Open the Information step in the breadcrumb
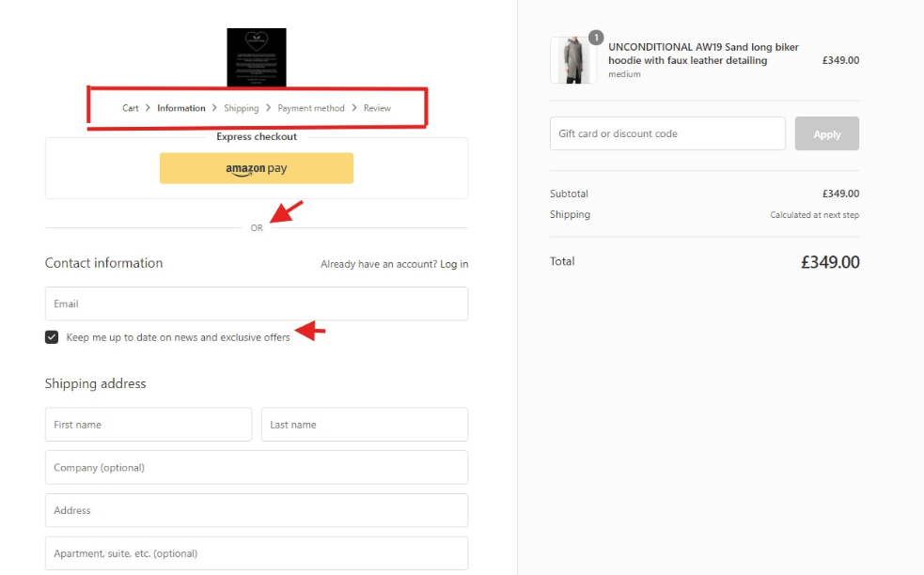Image resolution: width=924 pixels, height=575 pixels. (180, 107)
